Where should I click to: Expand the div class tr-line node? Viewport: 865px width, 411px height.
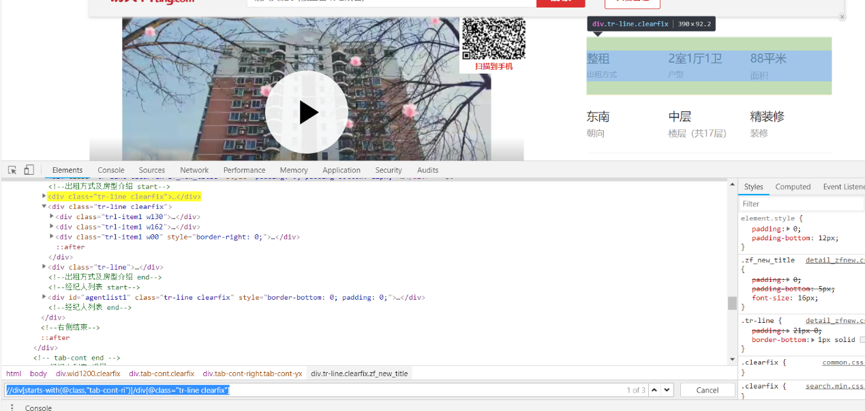point(44,267)
